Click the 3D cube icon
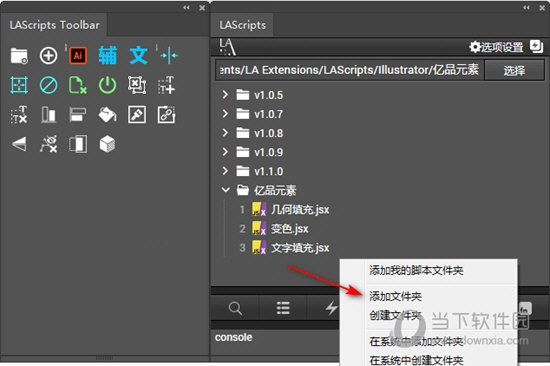 coord(107,144)
